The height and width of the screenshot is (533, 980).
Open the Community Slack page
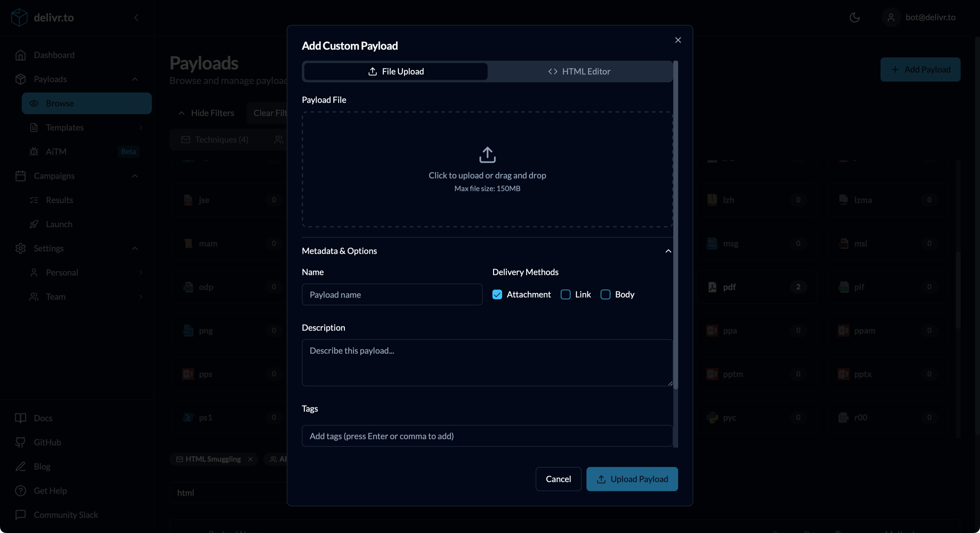point(65,515)
